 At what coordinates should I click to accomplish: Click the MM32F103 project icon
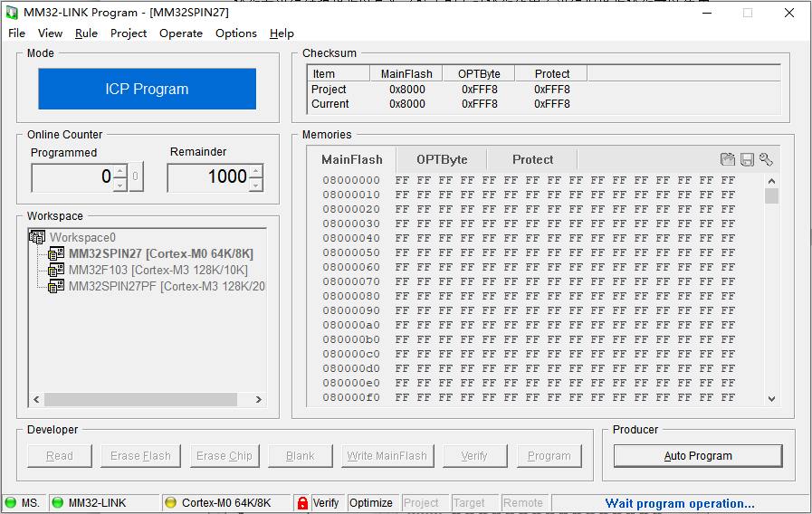click(56, 270)
